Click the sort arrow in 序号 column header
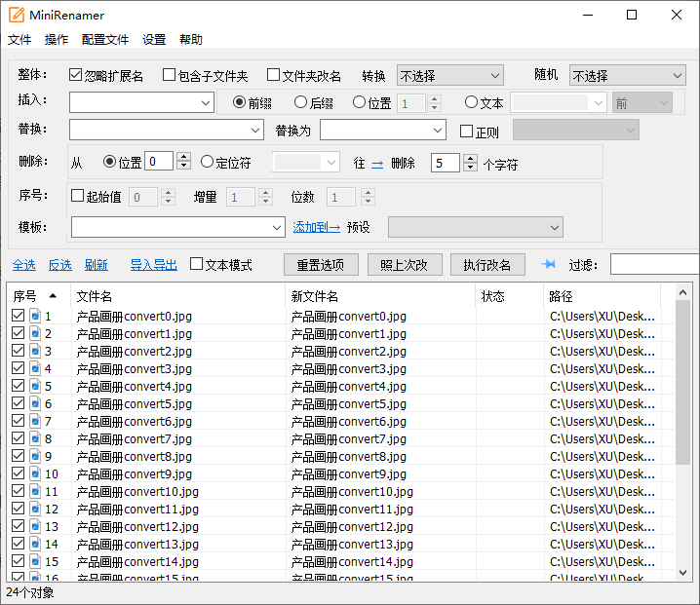Image resolution: width=700 pixels, height=605 pixels. click(53, 295)
